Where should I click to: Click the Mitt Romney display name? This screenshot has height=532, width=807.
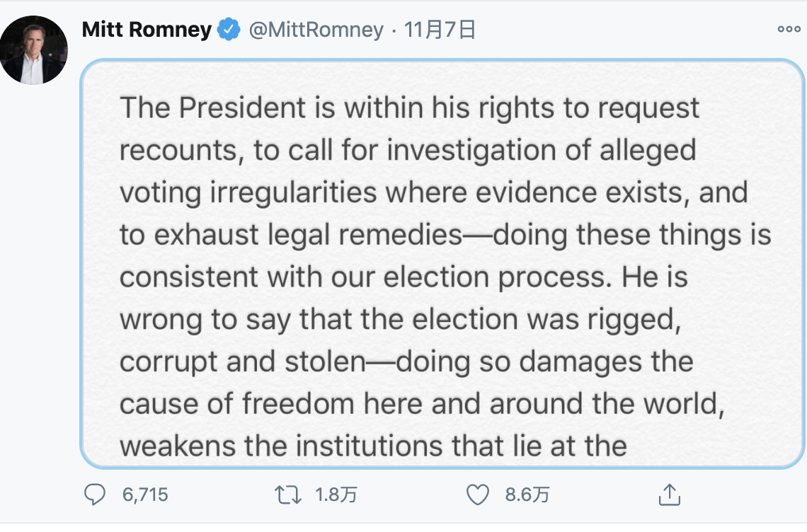click(x=147, y=29)
